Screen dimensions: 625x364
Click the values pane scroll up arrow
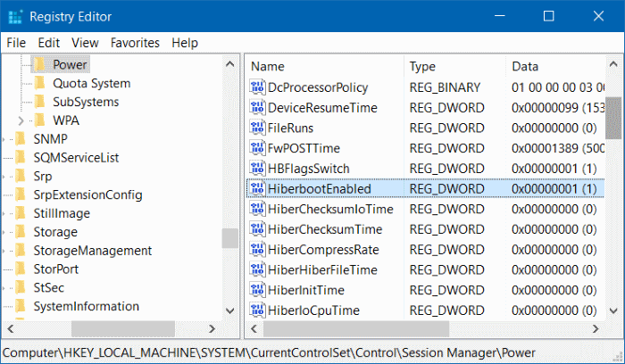[x=613, y=64]
